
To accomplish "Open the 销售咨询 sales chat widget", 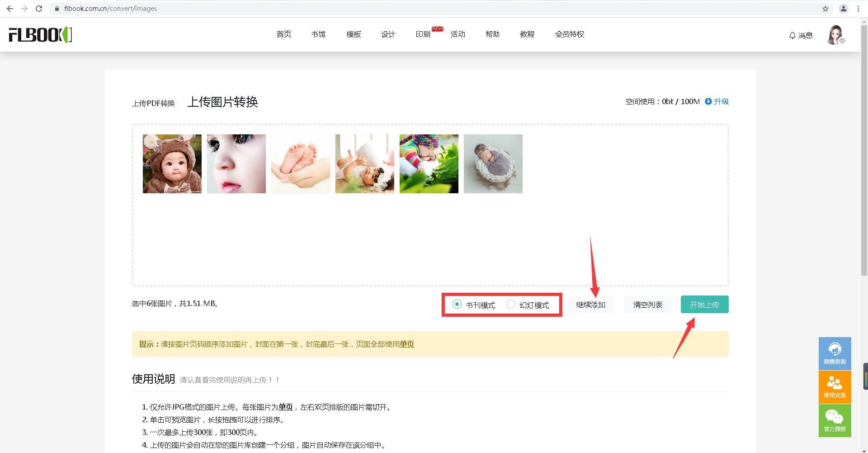I will (835, 353).
